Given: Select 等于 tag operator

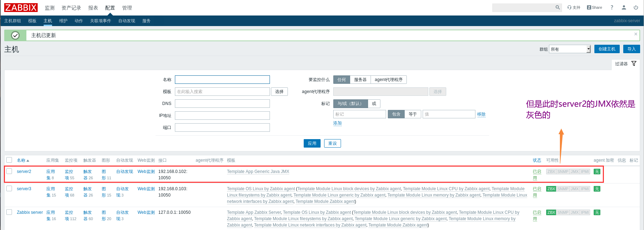Looking at the screenshot, I should coord(413,114).
